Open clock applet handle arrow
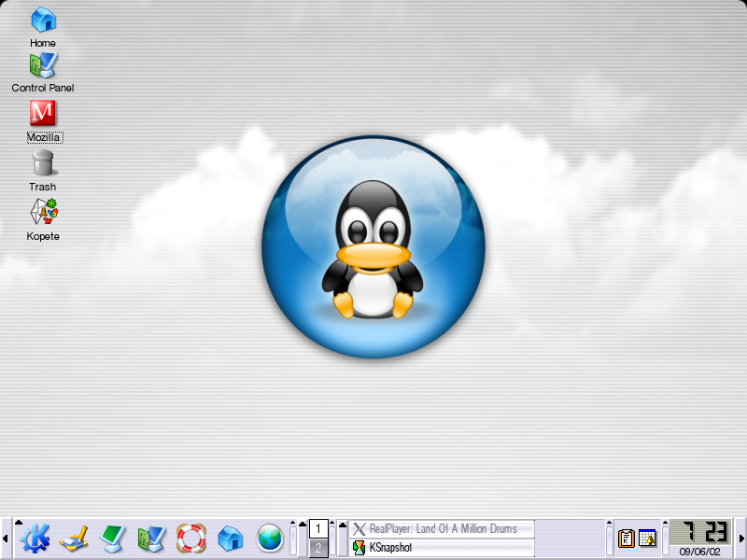This screenshot has width=747, height=560. pyautogui.click(x=665, y=523)
